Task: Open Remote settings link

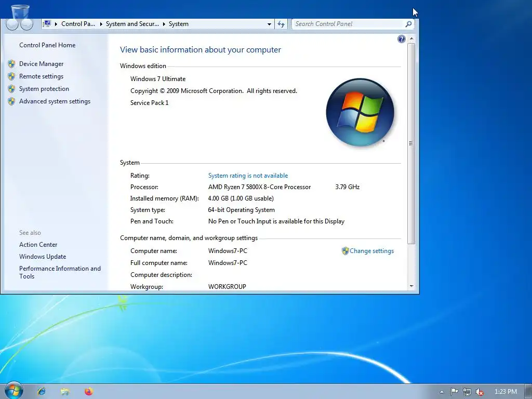Action: (41, 76)
